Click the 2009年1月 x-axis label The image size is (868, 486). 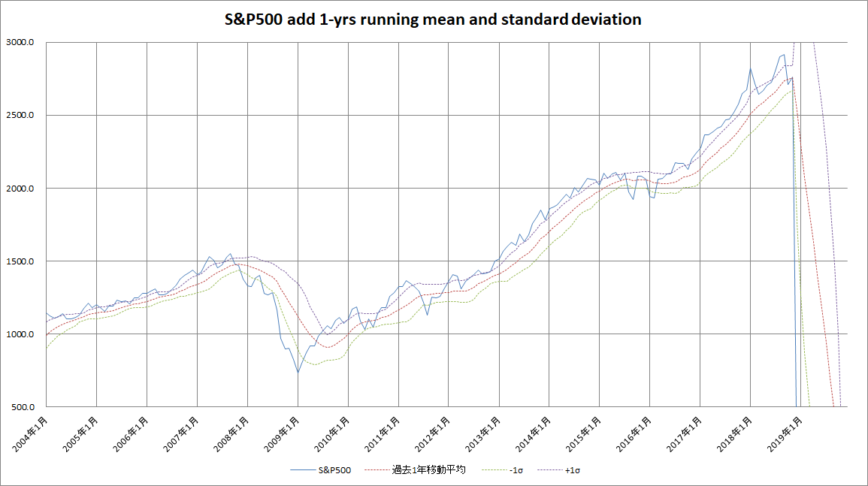click(283, 434)
